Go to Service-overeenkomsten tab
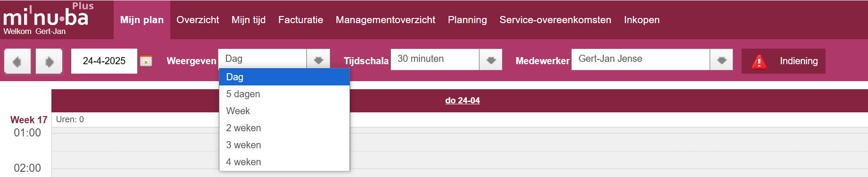The width and height of the screenshot is (868, 177). pyautogui.click(x=555, y=20)
